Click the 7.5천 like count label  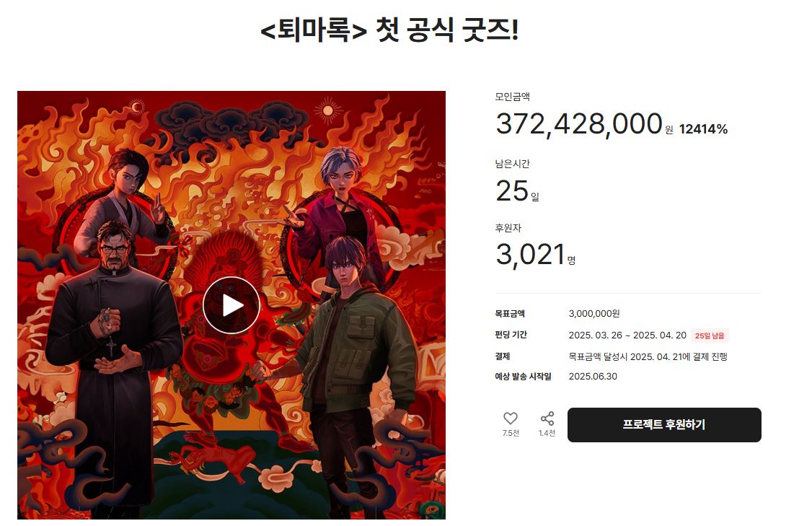pos(511,433)
